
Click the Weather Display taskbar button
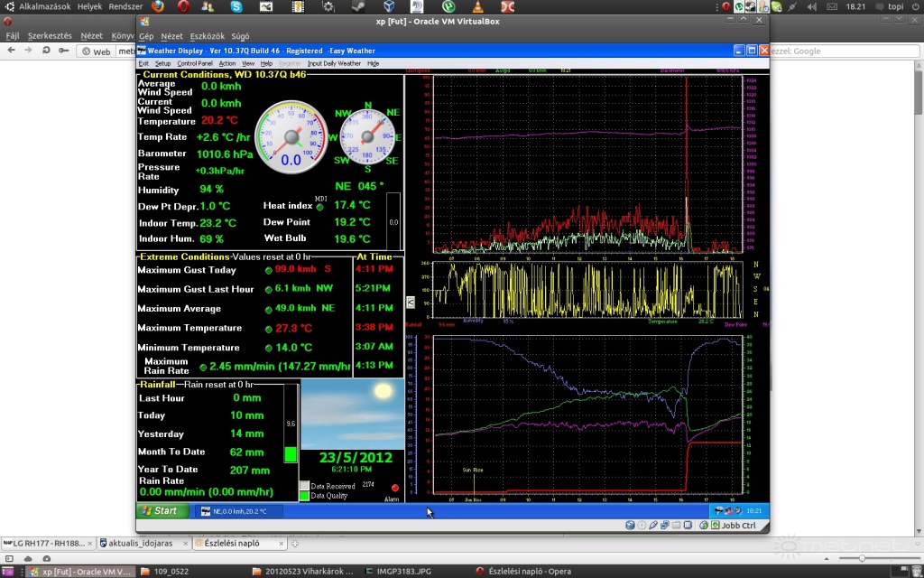(x=239, y=511)
